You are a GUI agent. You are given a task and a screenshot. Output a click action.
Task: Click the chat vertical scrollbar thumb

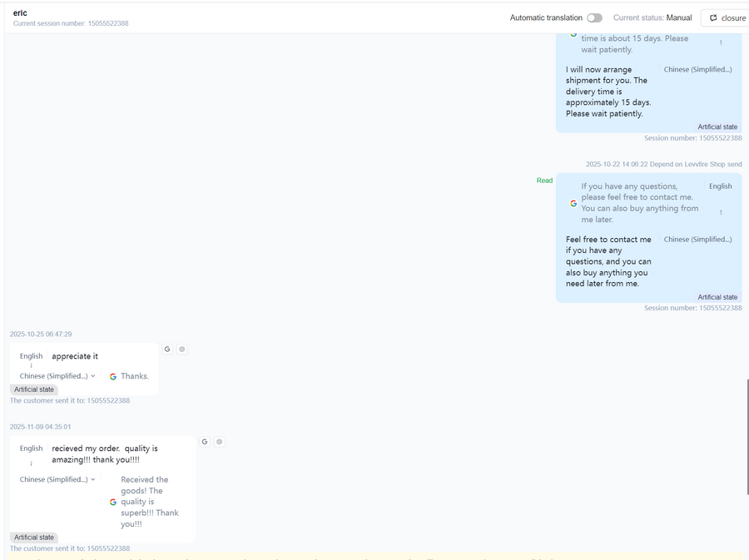coord(747,437)
